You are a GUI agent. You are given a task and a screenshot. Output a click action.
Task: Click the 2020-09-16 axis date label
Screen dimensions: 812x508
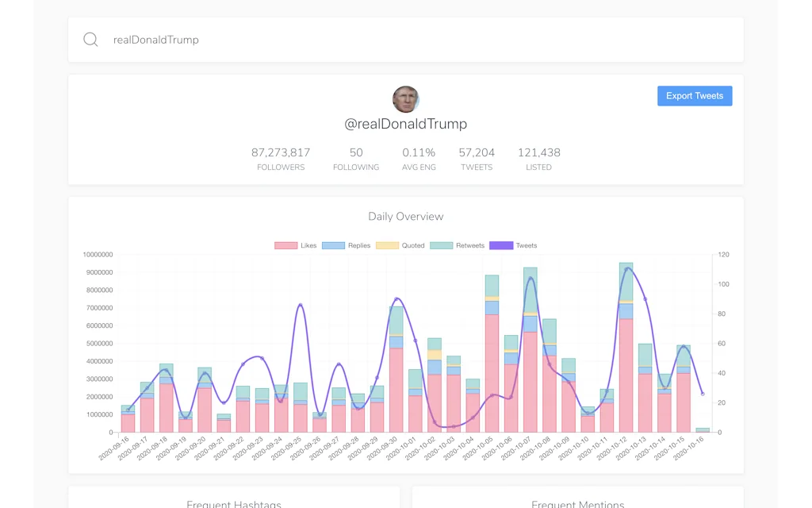114,448
